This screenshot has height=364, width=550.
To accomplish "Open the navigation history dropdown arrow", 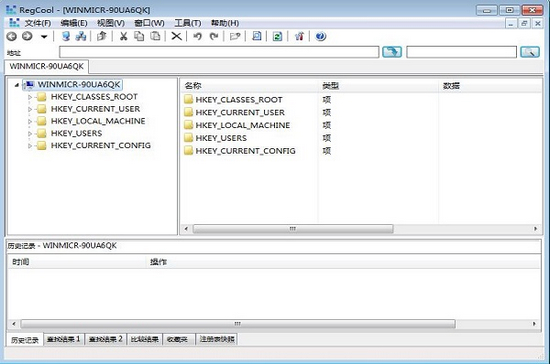I will (44, 36).
